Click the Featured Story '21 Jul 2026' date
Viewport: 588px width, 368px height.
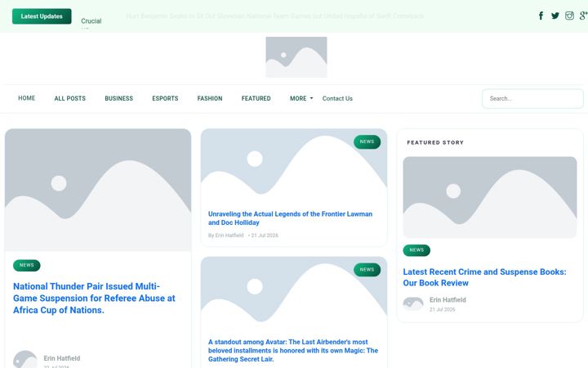[442, 309]
